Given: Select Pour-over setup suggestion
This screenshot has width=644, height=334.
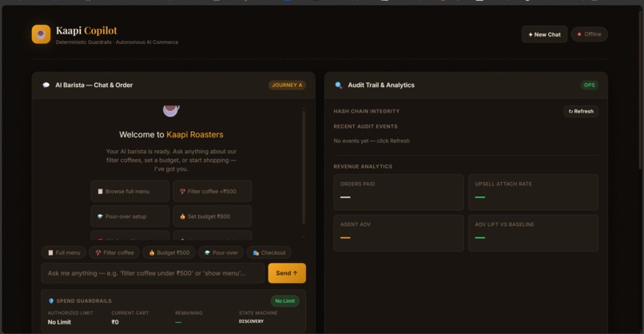Looking at the screenshot, I should click(x=129, y=216).
